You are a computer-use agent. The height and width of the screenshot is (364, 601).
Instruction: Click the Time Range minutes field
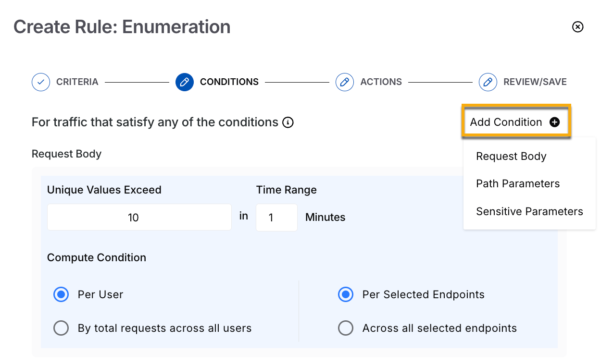click(x=276, y=218)
